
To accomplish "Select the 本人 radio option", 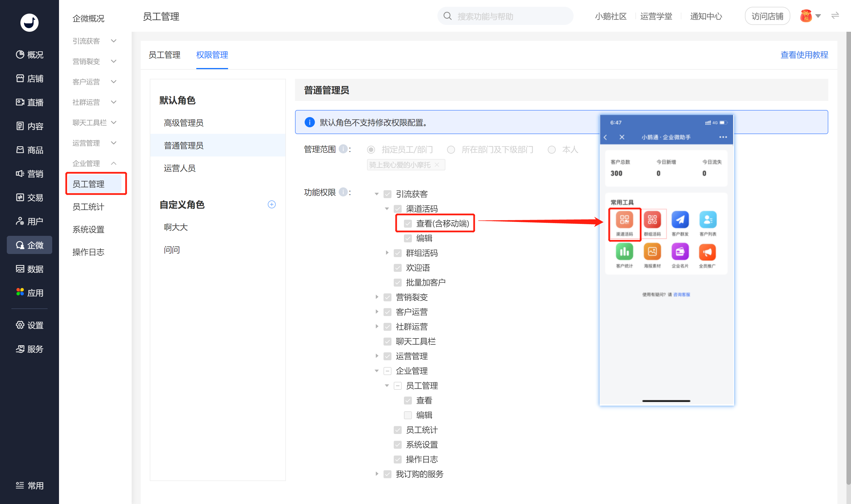I will 551,149.
